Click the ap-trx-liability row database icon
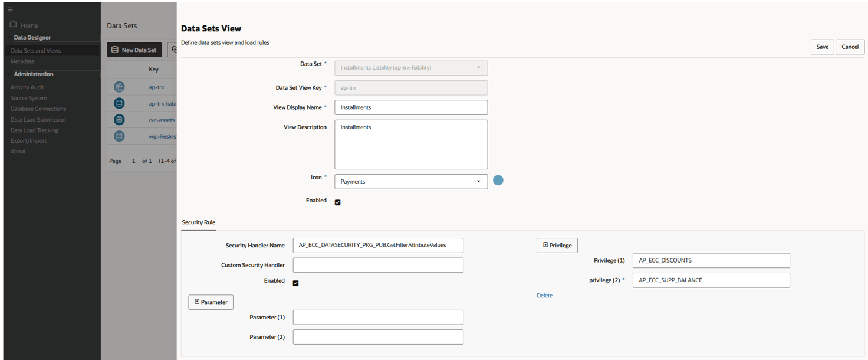Screen dimensions: 868x360 click(119, 104)
